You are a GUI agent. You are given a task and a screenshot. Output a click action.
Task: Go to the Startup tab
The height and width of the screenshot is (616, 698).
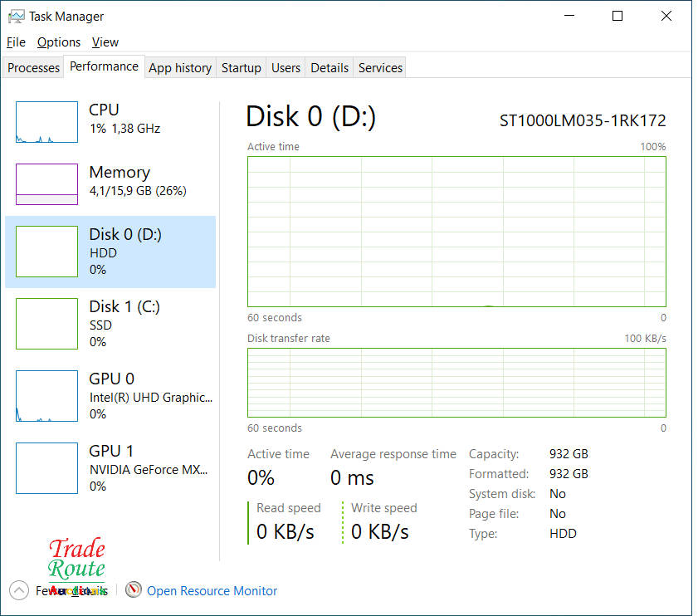[242, 68]
